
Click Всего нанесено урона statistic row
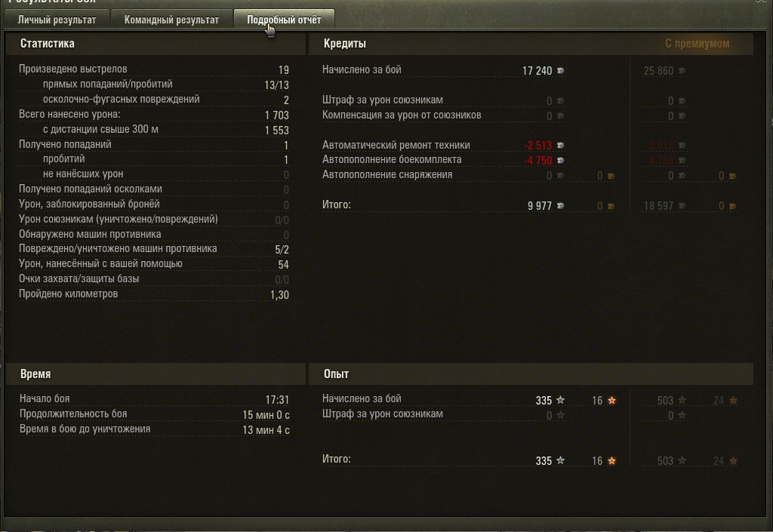154,115
